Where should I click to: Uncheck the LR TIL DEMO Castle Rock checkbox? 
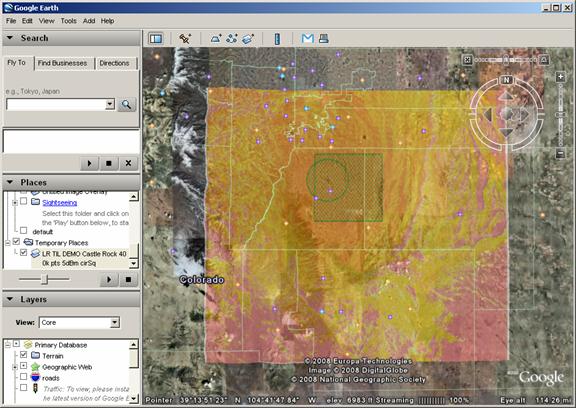24,253
